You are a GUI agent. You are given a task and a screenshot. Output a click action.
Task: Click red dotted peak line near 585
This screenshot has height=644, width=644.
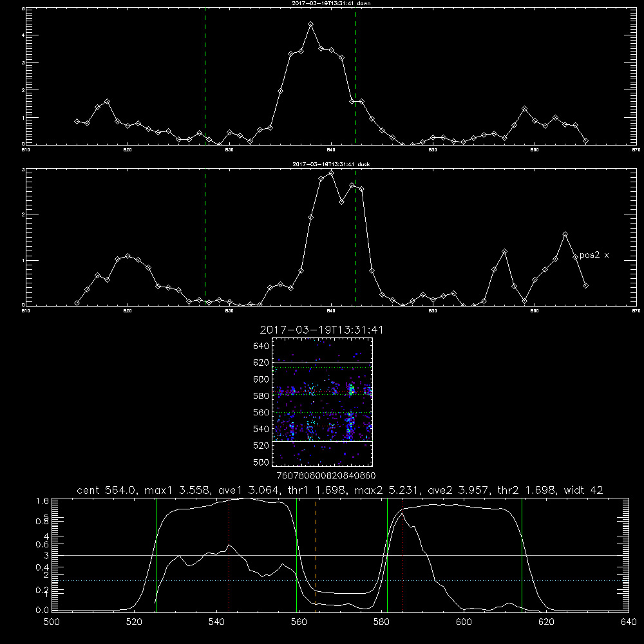402,554
